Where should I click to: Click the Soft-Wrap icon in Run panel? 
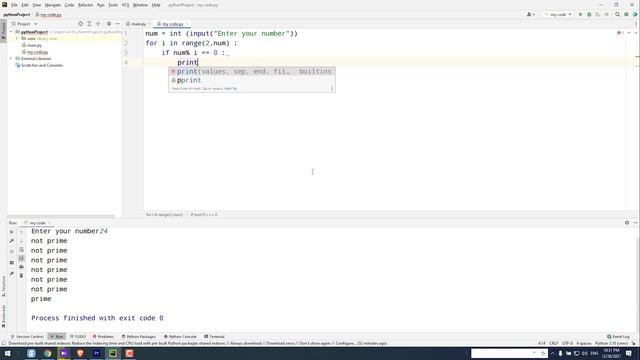(x=21, y=249)
